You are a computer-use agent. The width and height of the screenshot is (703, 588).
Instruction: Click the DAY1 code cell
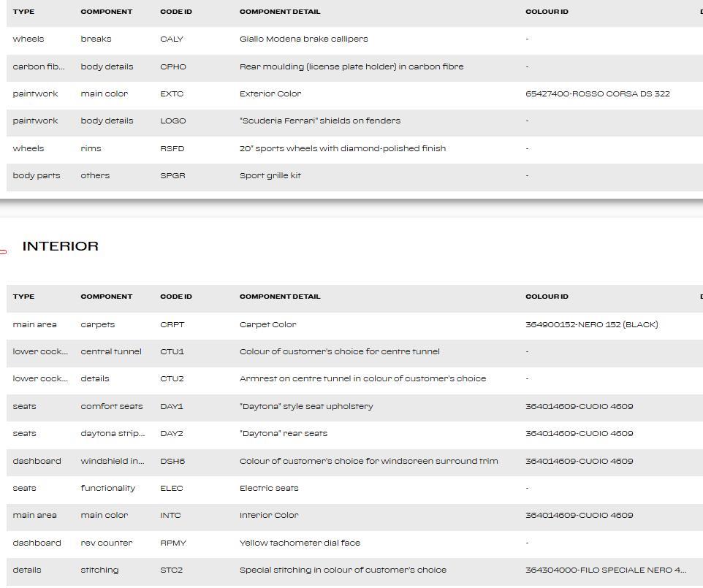172,406
